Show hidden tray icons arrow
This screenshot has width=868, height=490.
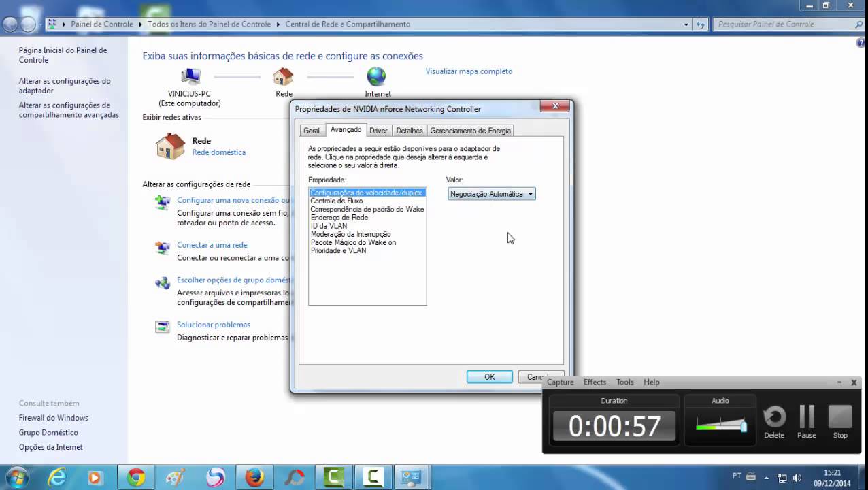tap(767, 478)
